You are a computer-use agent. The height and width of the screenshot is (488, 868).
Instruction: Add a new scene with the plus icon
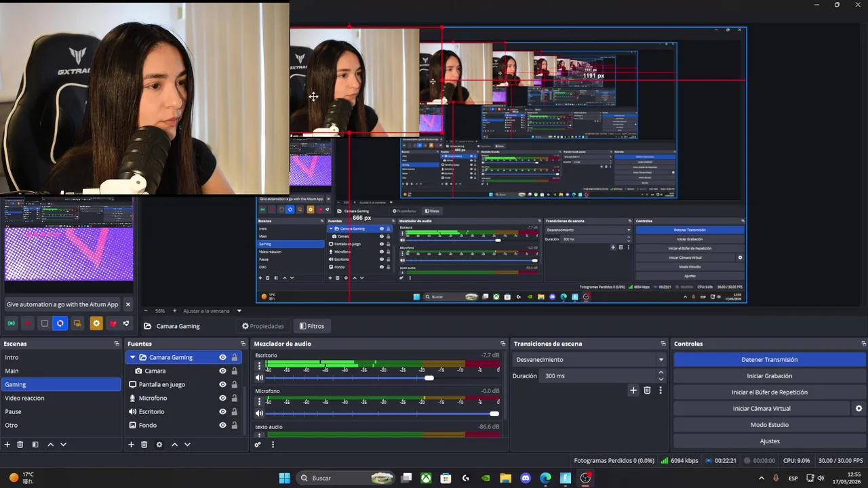tap(7, 445)
